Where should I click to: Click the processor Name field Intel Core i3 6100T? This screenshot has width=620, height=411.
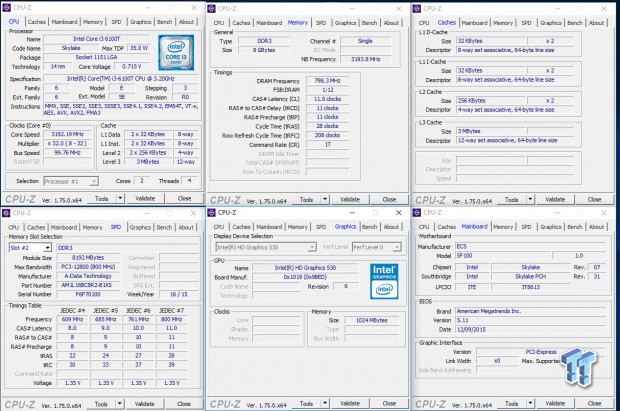96,39
